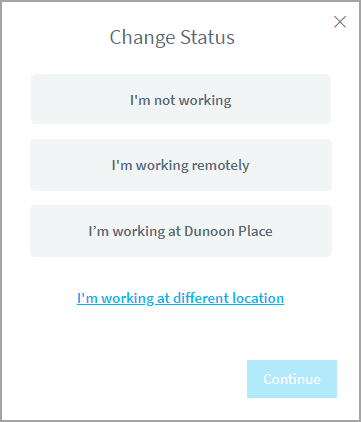This screenshot has width=361, height=422.
Task: Select the Dunoon Place status option
Action: (x=181, y=231)
